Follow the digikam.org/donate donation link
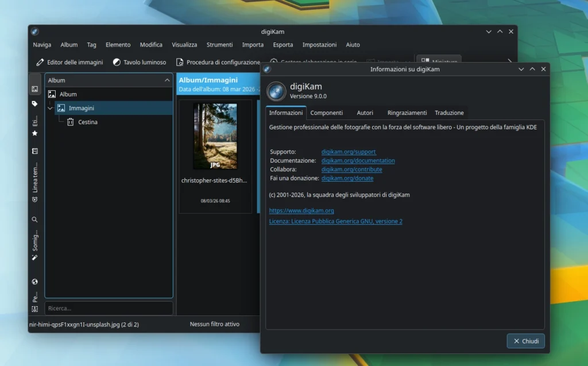Screen dimensions: 588x366 [x=347, y=178]
